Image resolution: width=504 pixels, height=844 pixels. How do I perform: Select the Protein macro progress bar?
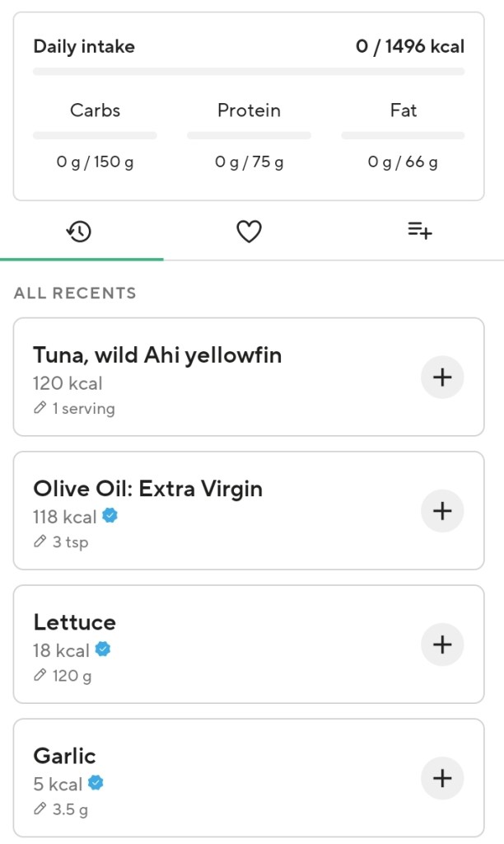coord(249,135)
